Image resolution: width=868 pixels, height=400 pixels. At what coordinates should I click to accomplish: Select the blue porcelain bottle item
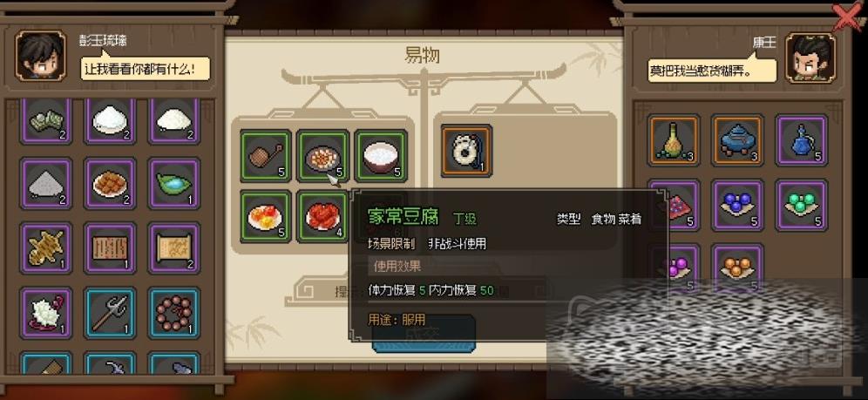801,140
